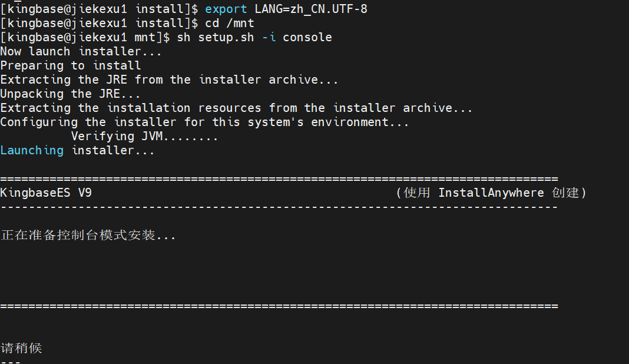This screenshot has width=629, height=364.
Task: Click the 'Preparing to install' line
Action: point(71,66)
